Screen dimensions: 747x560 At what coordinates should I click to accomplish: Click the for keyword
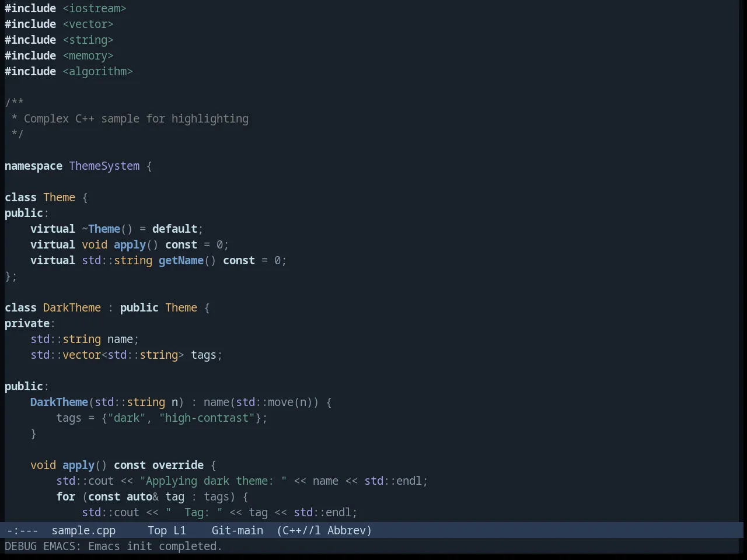pyautogui.click(x=65, y=496)
